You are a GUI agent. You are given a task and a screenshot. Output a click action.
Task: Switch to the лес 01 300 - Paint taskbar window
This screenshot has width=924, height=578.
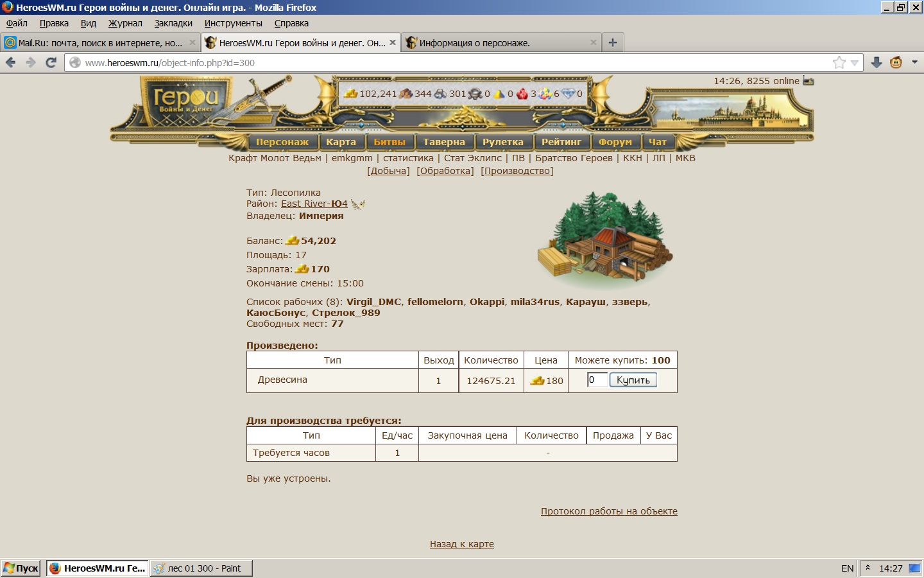(201, 568)
